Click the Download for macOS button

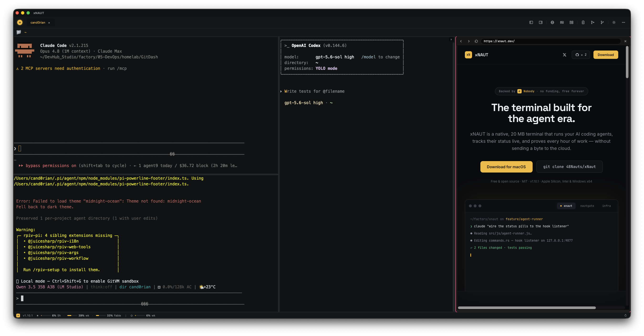[x=506, y=167]
